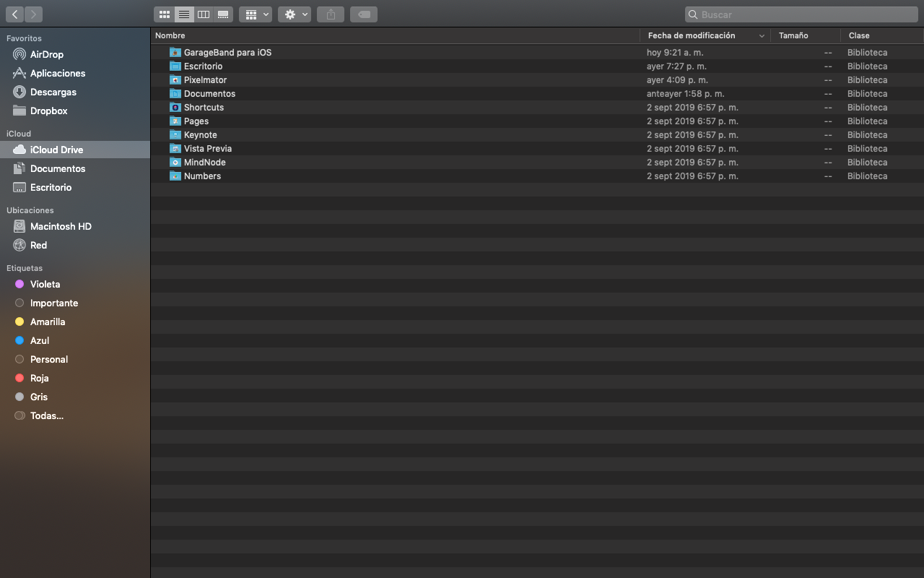Screen dimensions: 924x578
Task: Select the Documentos folder icon in the file list
Action: pyautogui.click(x=175, y=93)
